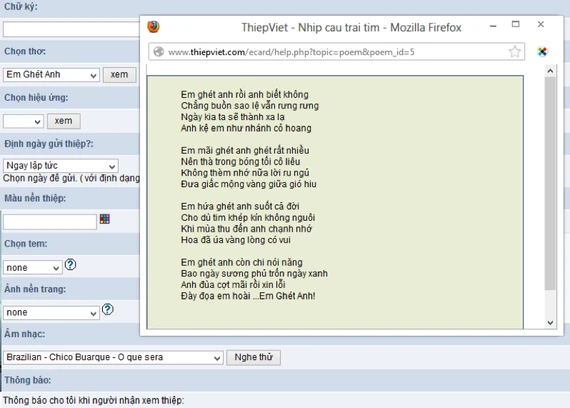Expand the Brazilian - Chico Buarque music dropdown
Screen dimensions: 570x408
tap(113, 357)
